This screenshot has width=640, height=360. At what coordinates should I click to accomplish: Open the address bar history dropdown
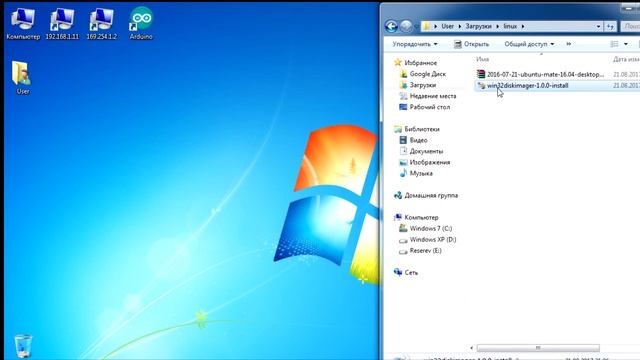click(598, 26)
